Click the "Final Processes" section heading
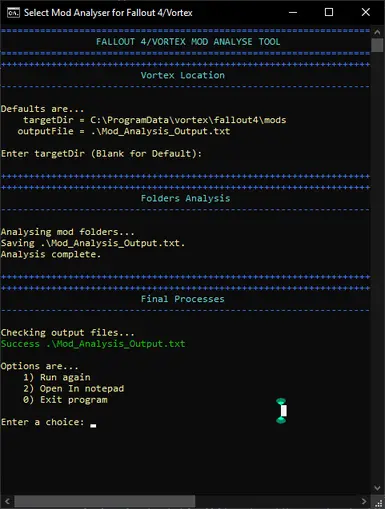This screenshot has height=509, width=385. pyautogui.click(x=183, y=299)
